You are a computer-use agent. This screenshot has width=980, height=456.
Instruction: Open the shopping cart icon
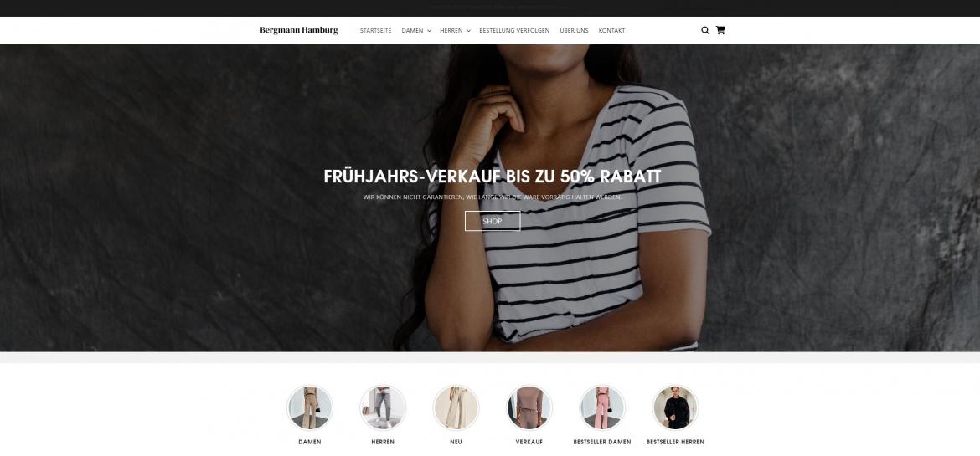720,30
